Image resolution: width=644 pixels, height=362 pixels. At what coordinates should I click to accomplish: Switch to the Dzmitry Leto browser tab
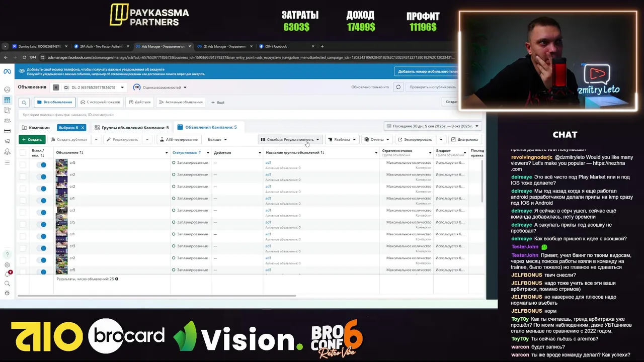click(x=39, y=46)
